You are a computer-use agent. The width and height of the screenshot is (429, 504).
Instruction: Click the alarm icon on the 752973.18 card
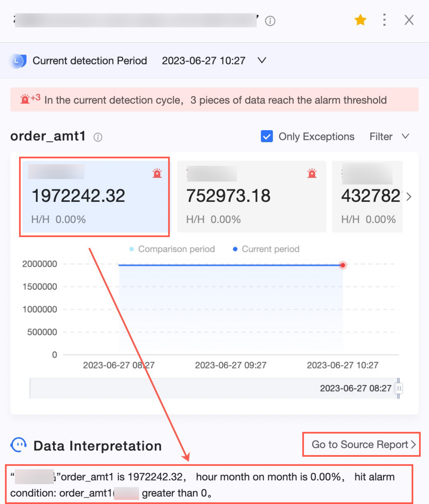312,173
